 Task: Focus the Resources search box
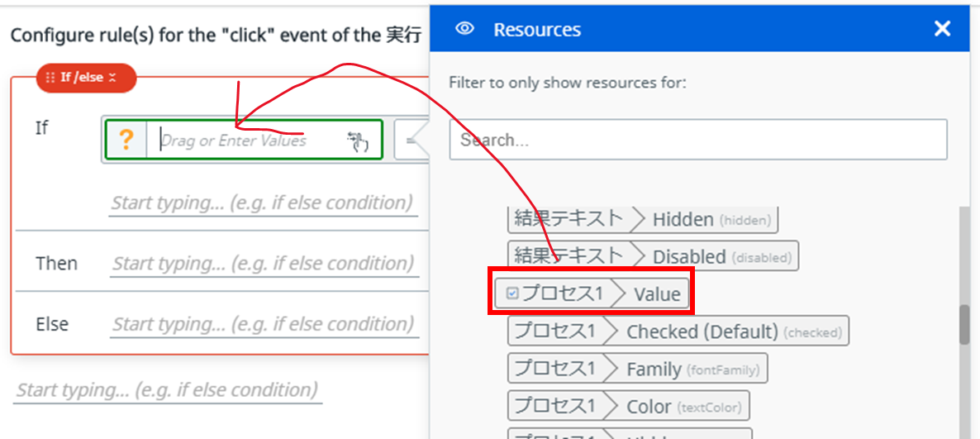(x=697, y=140)
